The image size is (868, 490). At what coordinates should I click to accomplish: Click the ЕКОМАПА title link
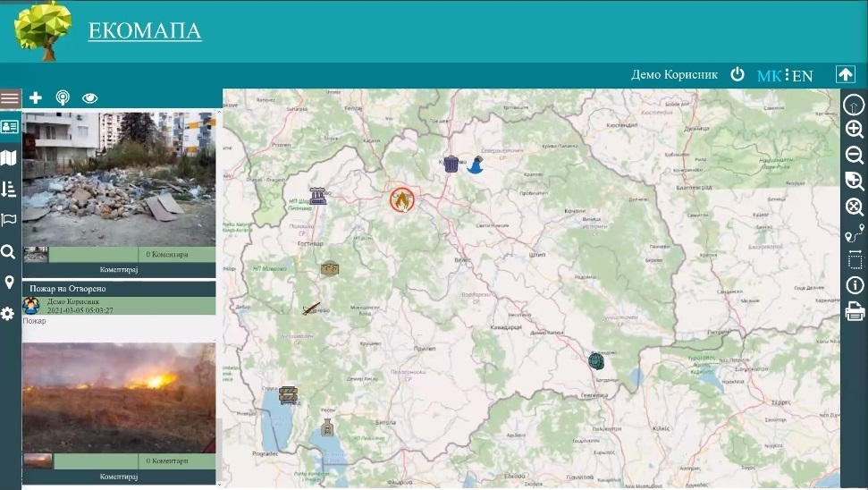[x=144, y=31]
